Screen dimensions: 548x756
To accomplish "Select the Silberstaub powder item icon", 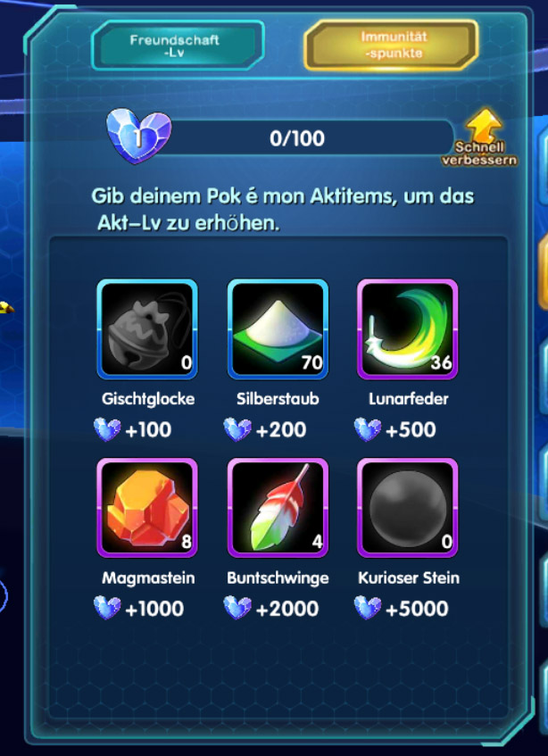I will pos(278,329).
